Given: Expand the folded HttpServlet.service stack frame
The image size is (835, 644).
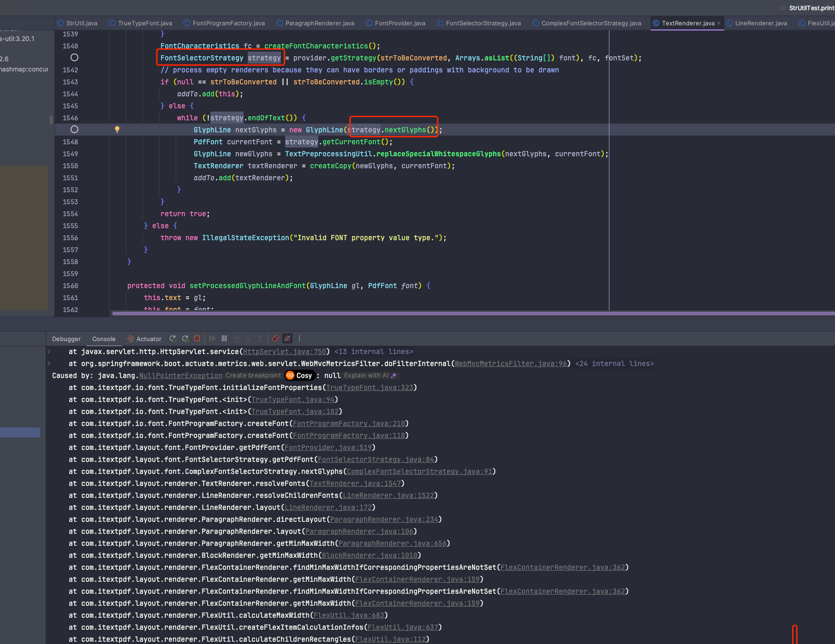Looking at the screenshot, I should tap(49, 352).
